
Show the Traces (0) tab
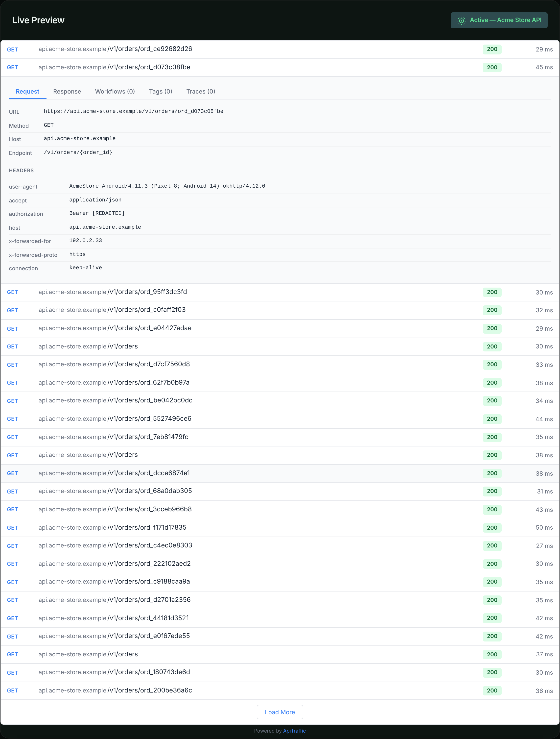tap(201, 92)
